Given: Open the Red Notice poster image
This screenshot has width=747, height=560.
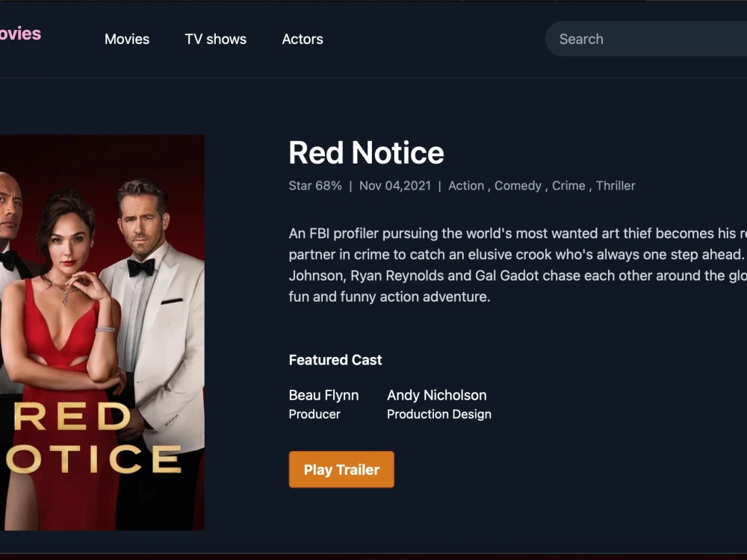Looking at the screenshot, I should pyautogui.click(x=102, y=332).
